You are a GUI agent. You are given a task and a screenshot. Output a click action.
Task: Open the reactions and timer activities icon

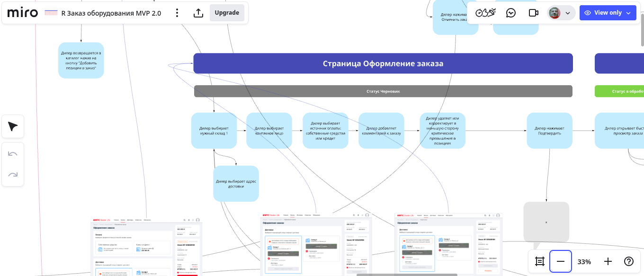[485, 13]
